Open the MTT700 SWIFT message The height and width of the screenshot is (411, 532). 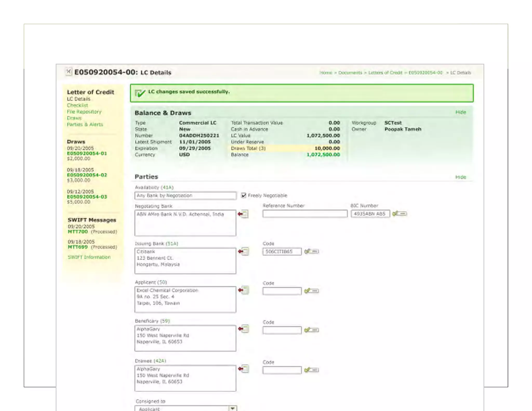78,231
